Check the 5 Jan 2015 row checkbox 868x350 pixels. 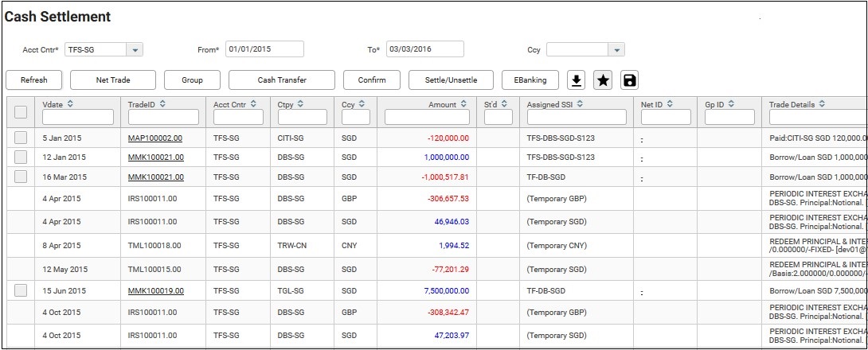21,137
